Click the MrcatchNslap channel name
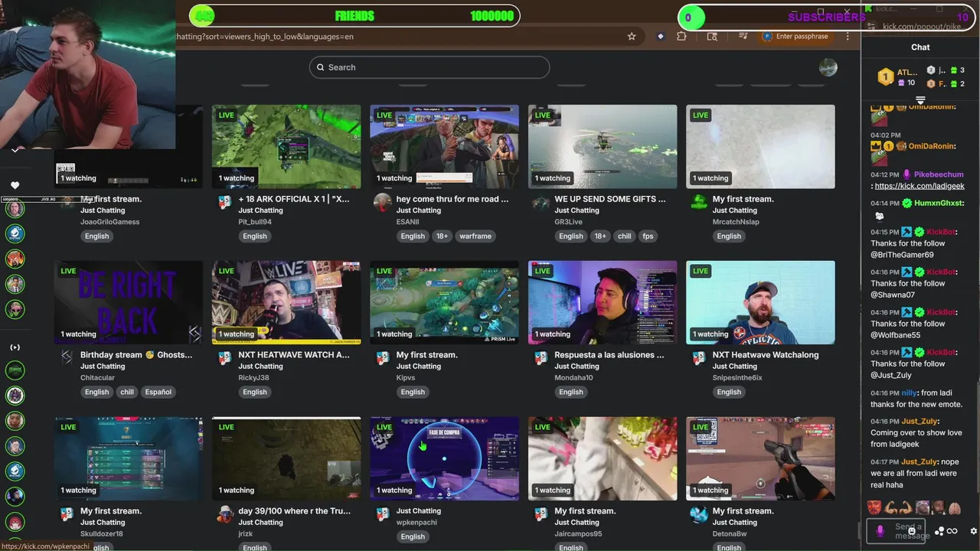 736,222
